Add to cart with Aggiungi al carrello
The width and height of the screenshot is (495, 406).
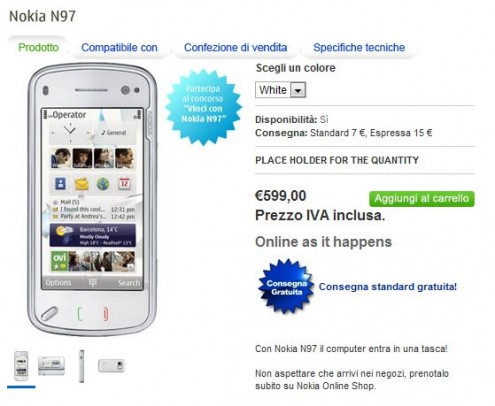coord(422,199)
